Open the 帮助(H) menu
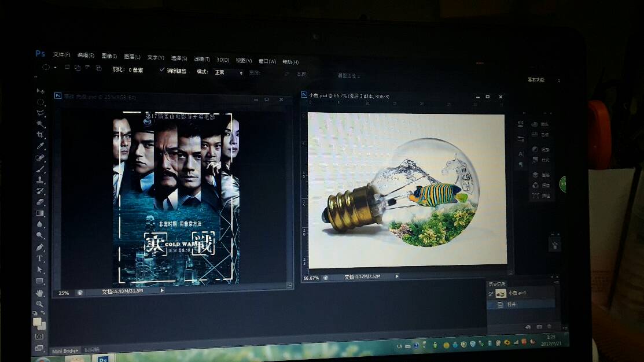The height and width of the screenshot is (362, 644). pos(290,62)
